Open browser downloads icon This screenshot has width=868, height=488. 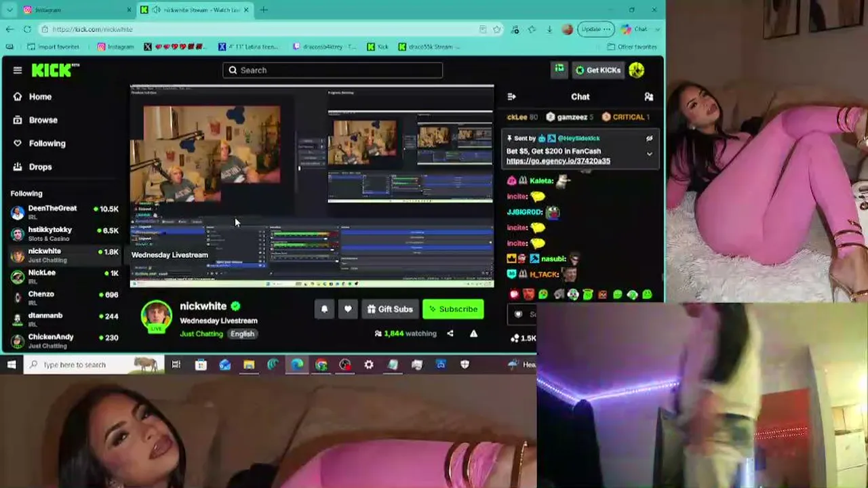(549, 29)
